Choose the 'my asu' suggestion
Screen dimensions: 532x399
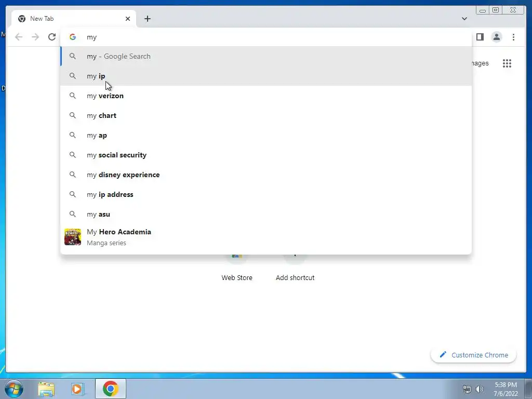[266, 214]
